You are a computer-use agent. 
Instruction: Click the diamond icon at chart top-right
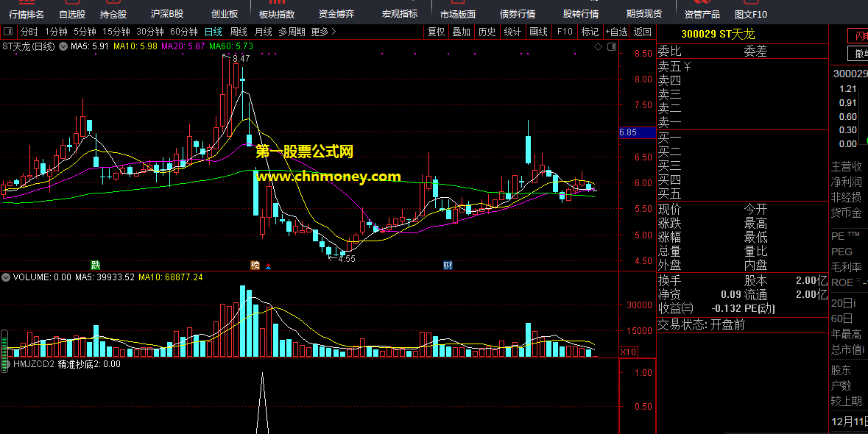pyautogui.click(x=598, y=47)
